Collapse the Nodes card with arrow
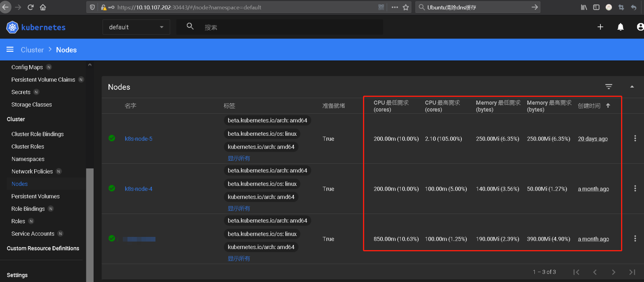Image resolution: width=644 pixels, height=282 pixels. (632, 87)
